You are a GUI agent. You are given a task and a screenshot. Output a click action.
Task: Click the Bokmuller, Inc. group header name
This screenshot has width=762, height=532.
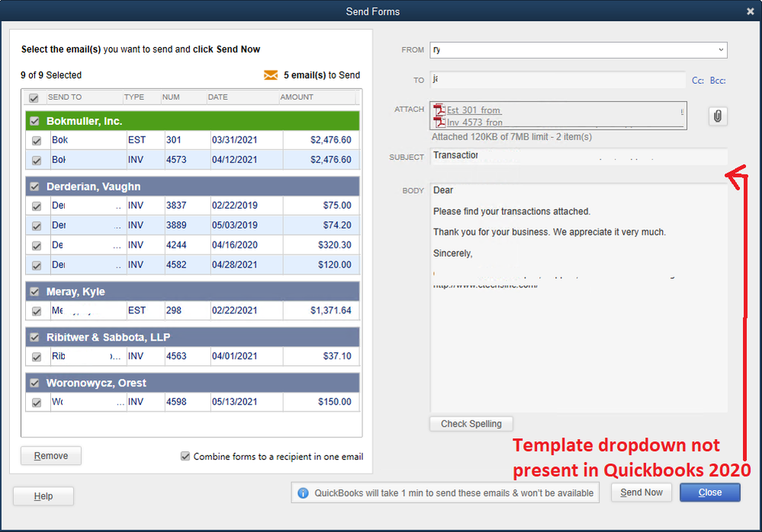coord(84,121)
